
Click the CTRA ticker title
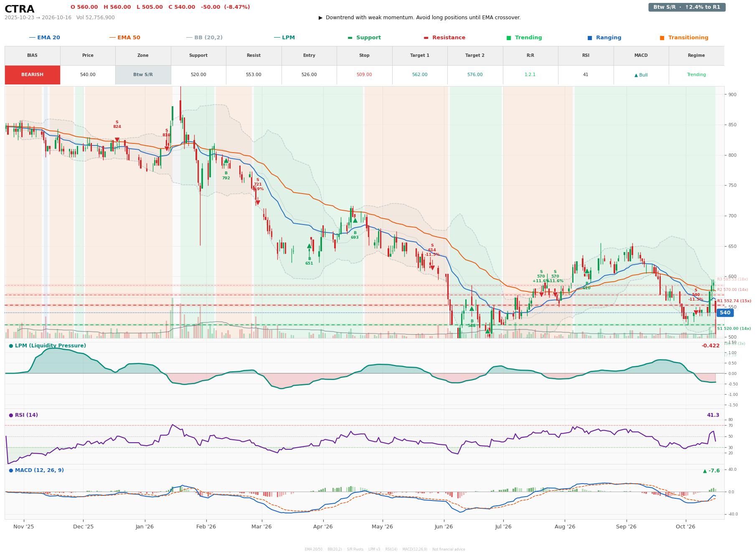tap(19, 9)
